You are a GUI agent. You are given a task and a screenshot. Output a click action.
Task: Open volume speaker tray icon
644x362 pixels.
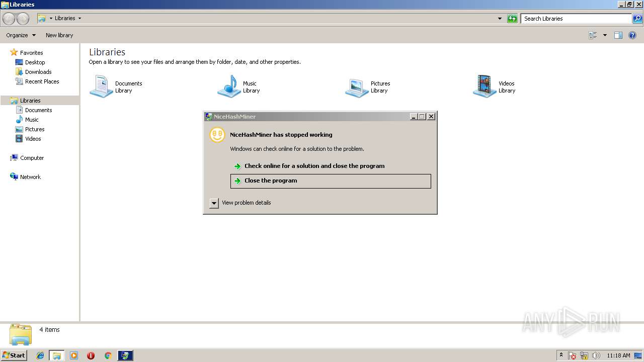click(x=596, y=355)
